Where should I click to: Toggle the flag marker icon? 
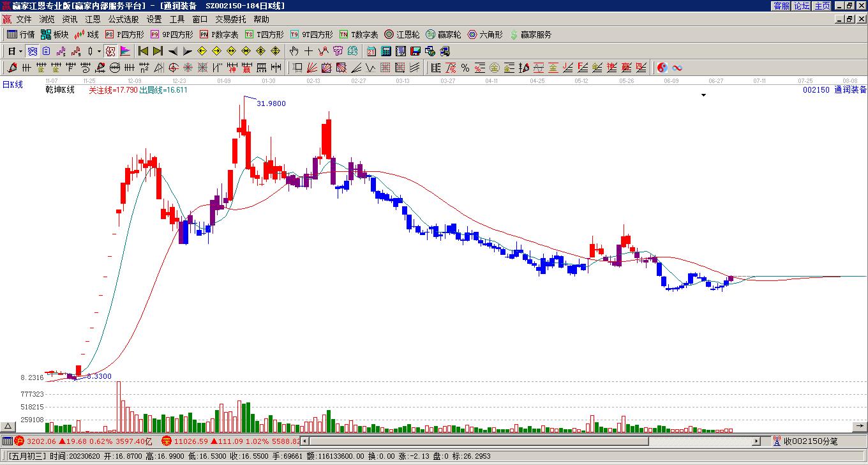[x=125, y=51]
